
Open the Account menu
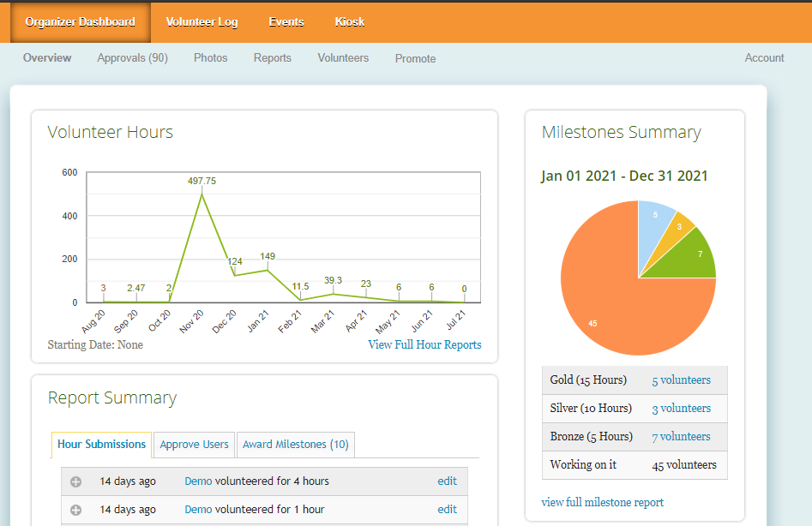[764, 58]
